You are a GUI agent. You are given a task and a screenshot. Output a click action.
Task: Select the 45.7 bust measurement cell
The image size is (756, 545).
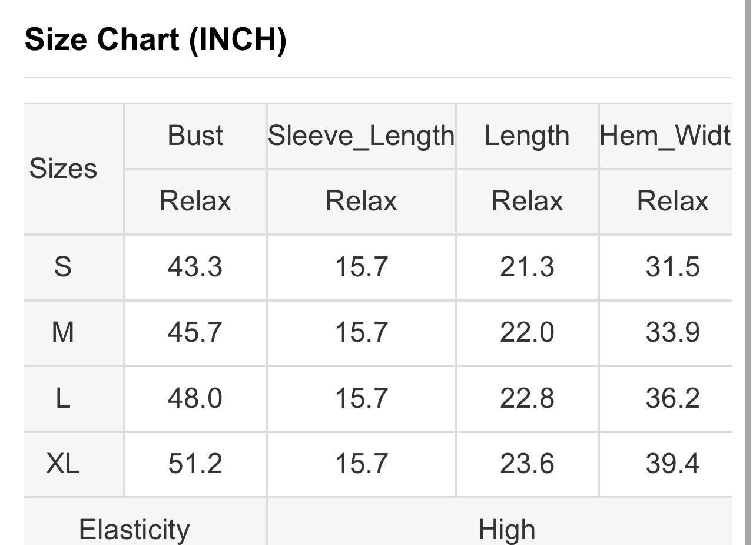pos(195,333)
